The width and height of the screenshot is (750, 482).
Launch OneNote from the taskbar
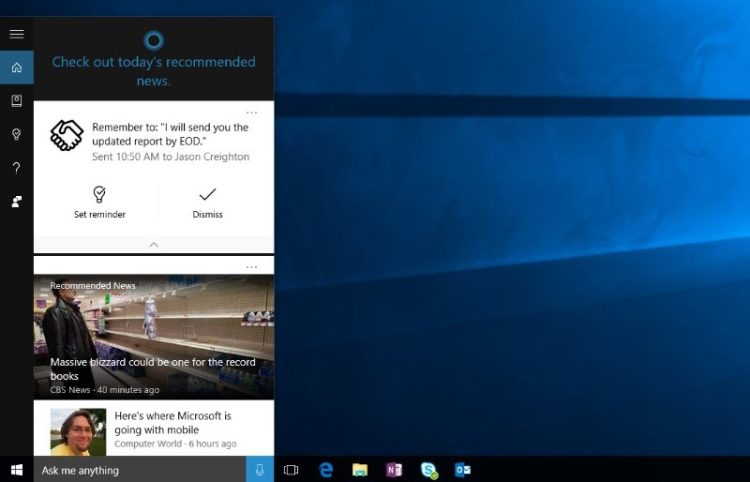click(394, 470)
